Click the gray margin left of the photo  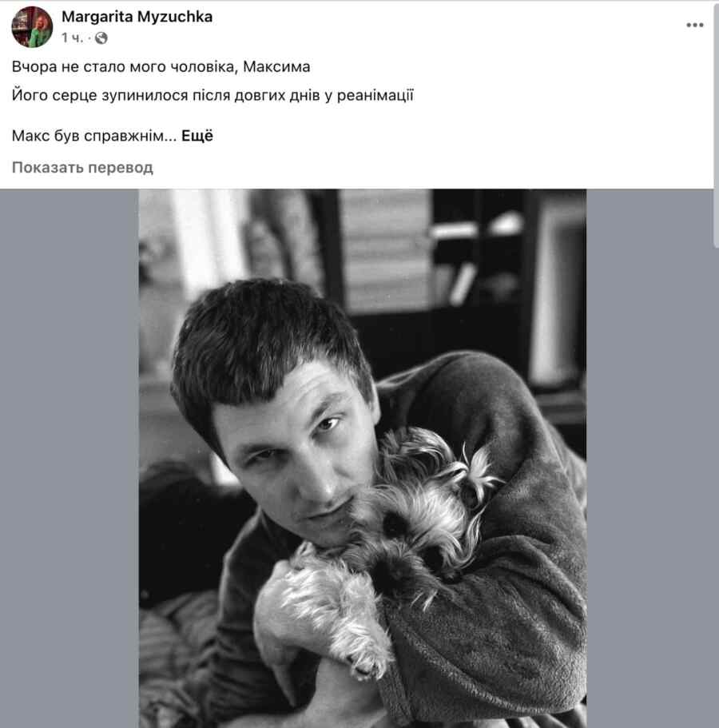click(x=70, y=458)
